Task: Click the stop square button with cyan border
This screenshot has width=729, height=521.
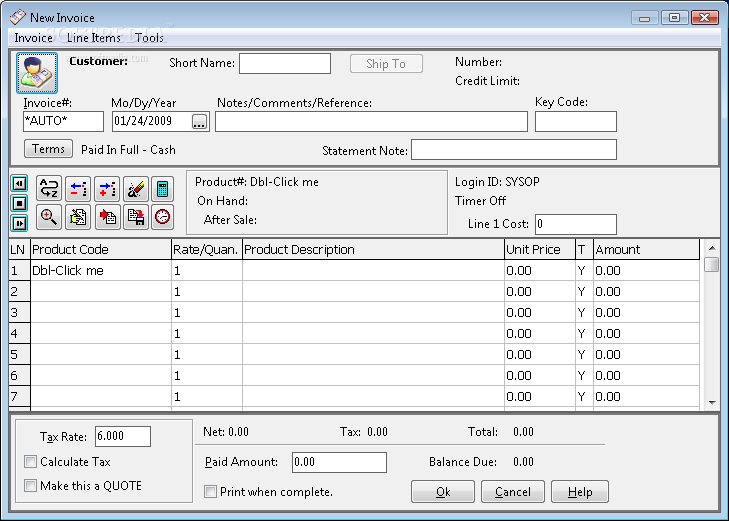Action: click(x=19, y=204)
